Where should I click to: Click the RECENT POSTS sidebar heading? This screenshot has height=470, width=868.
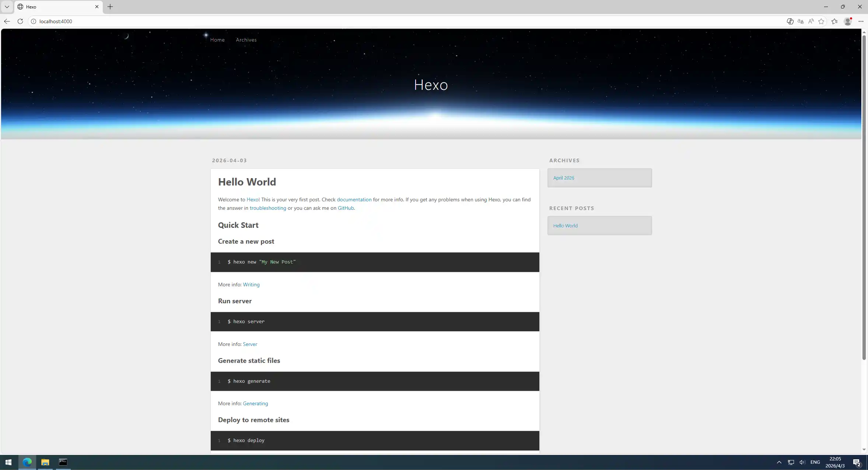tap(571, 208)
